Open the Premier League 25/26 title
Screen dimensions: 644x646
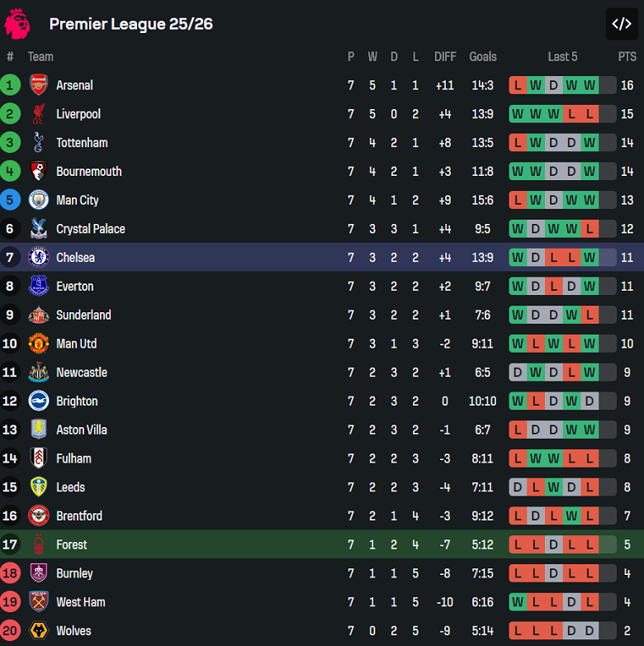(x=130, y=24)
